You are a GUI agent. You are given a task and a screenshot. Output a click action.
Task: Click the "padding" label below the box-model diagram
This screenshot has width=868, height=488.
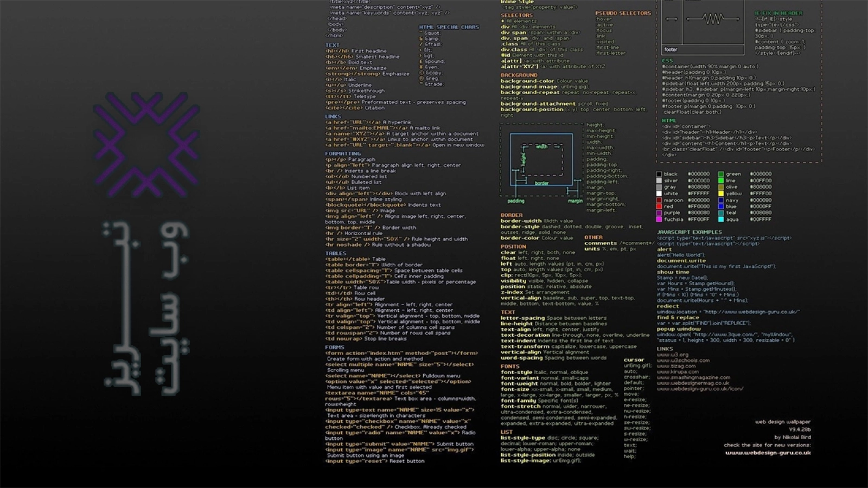(516, 201)
